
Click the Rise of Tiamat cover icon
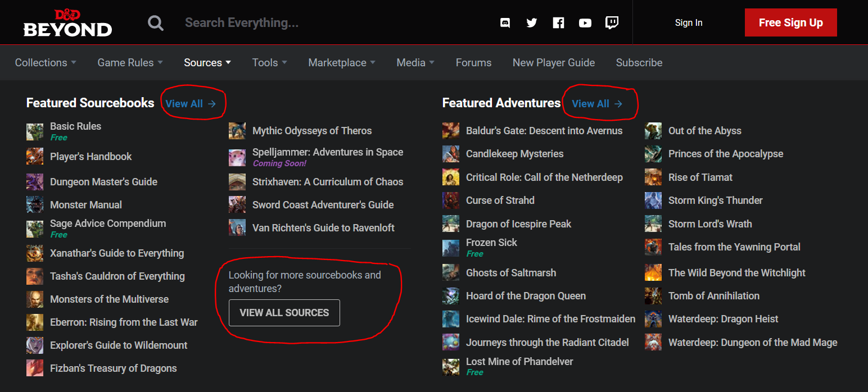[x=653, y=177]
